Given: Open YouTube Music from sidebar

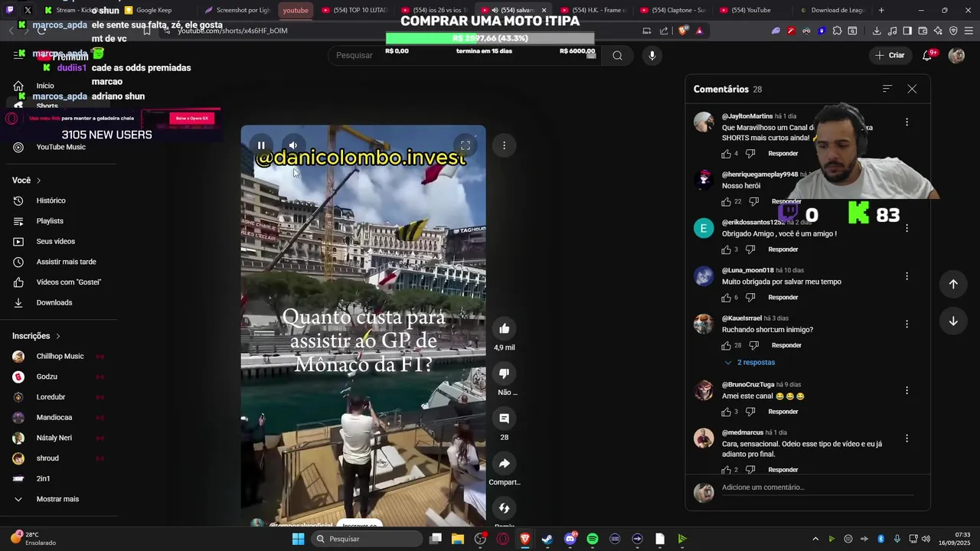Looking at the screenshot, I should (61, 147).
